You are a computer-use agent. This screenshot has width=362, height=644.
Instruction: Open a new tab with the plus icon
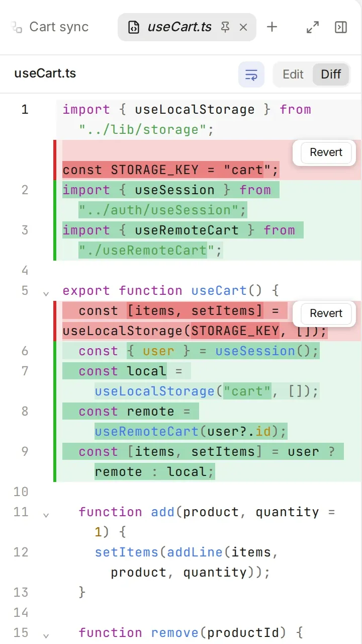272,27
